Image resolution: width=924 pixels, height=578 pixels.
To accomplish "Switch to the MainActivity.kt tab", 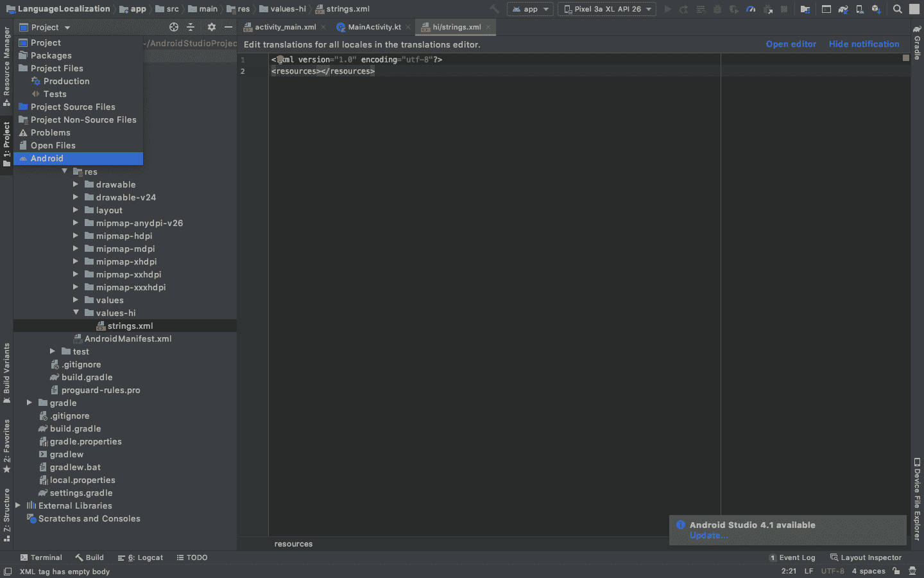I will 373,27.
